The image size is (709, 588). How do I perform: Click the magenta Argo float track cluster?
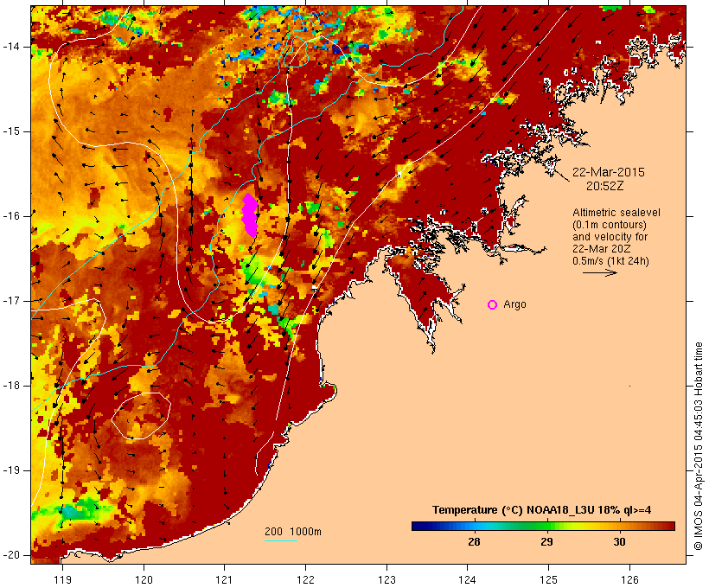(250, 214)
